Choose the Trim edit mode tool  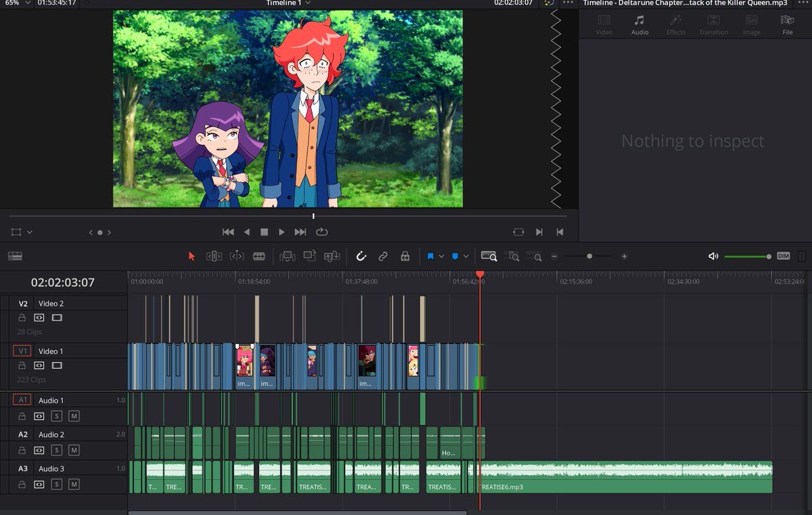pyautogui.click(x=214, y=256)
